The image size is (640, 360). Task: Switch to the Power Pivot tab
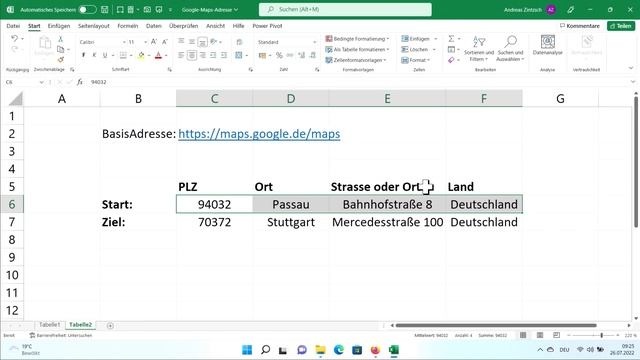267,26
